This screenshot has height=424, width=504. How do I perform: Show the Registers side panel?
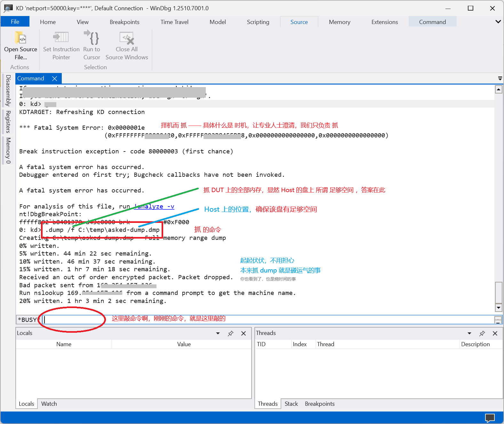8,122
